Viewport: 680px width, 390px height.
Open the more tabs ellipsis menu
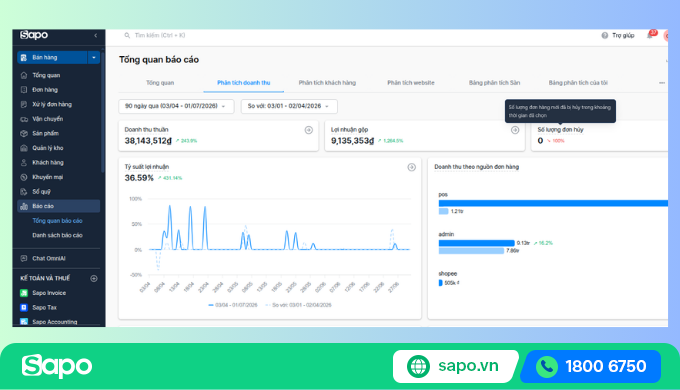click(x=662, y=83)
